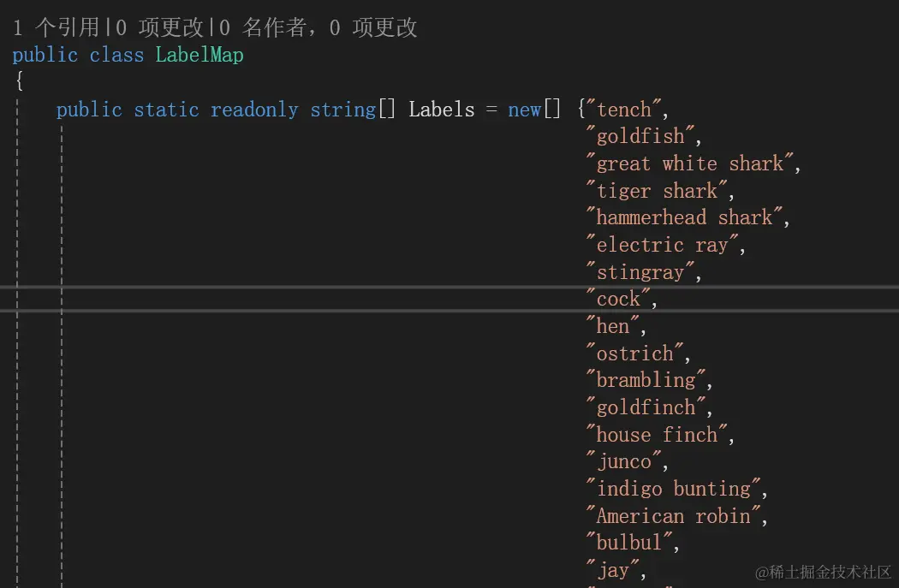Click the 'Labels' field name
The width and height of the screenshot is (899, 588).
tap(442, 110)
